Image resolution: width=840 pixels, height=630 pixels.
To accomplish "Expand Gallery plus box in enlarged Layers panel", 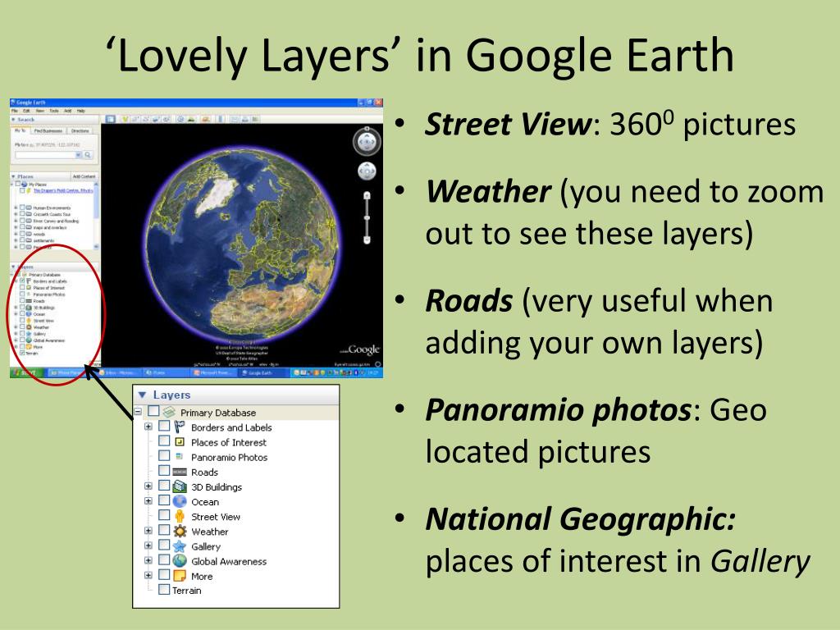I will pyautogui.click(x=148, y=546).
